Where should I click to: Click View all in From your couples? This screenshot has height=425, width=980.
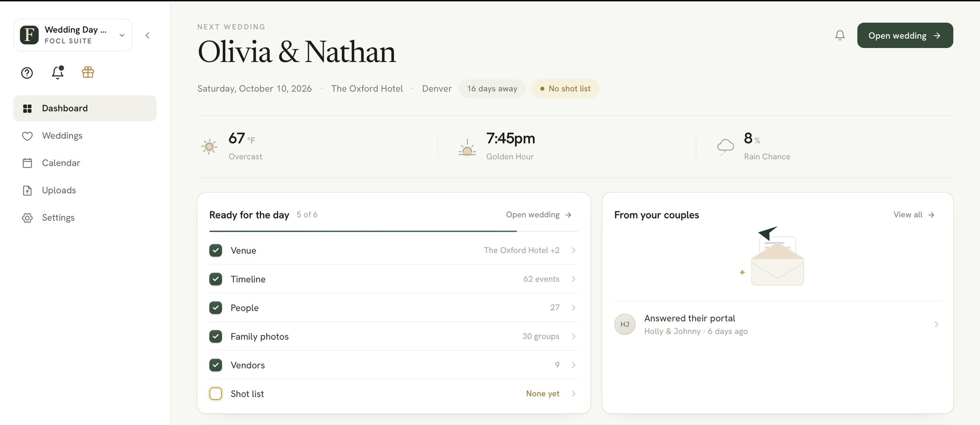click(x=914, y=215)
